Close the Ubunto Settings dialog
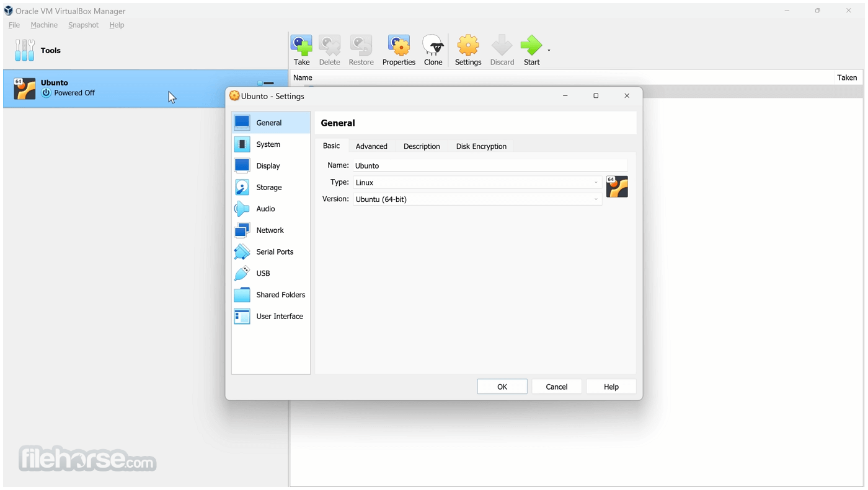868x490 pixels. tap(627, 96)
